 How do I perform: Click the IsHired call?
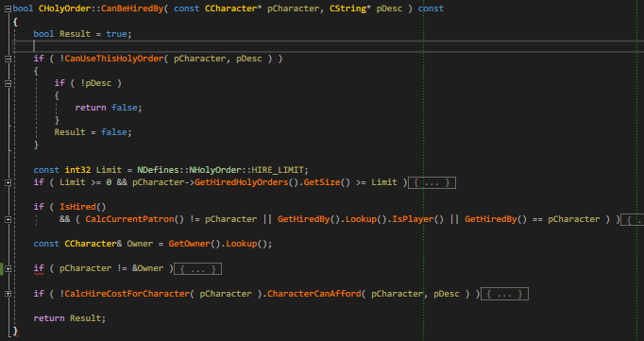[77, 207]
